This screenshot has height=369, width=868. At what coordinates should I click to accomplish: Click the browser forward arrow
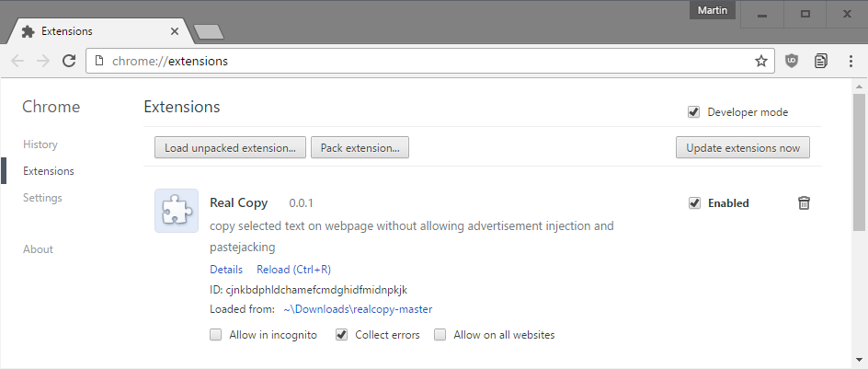tap(43, 61)
